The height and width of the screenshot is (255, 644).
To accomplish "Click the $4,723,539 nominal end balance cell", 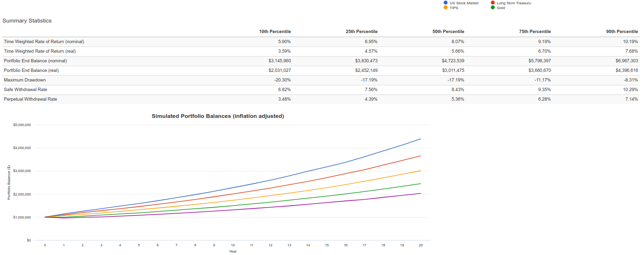I will [x=450, y=61].
